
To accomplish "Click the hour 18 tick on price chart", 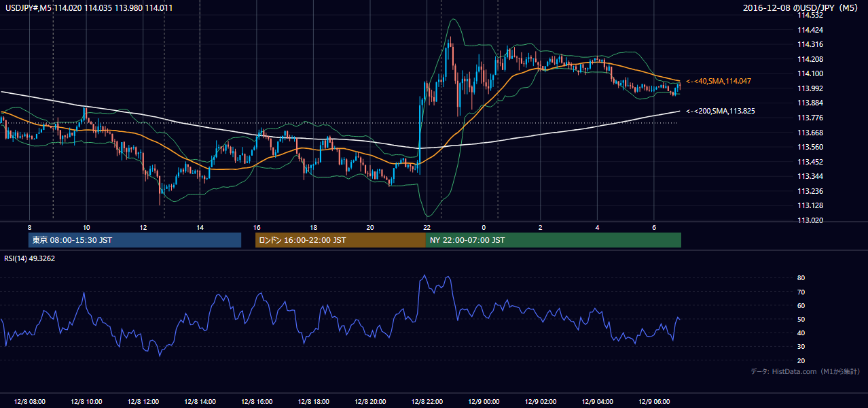I will (313, 226).
